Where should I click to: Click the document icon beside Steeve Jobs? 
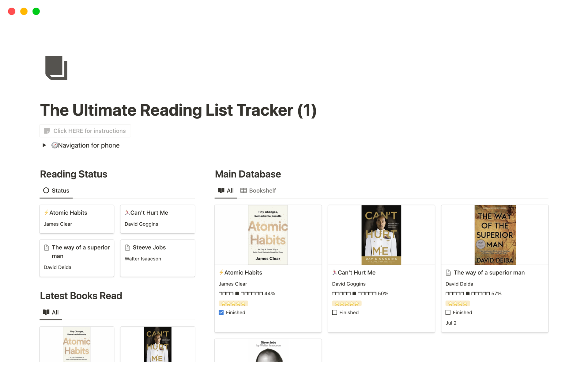point(128,247)
